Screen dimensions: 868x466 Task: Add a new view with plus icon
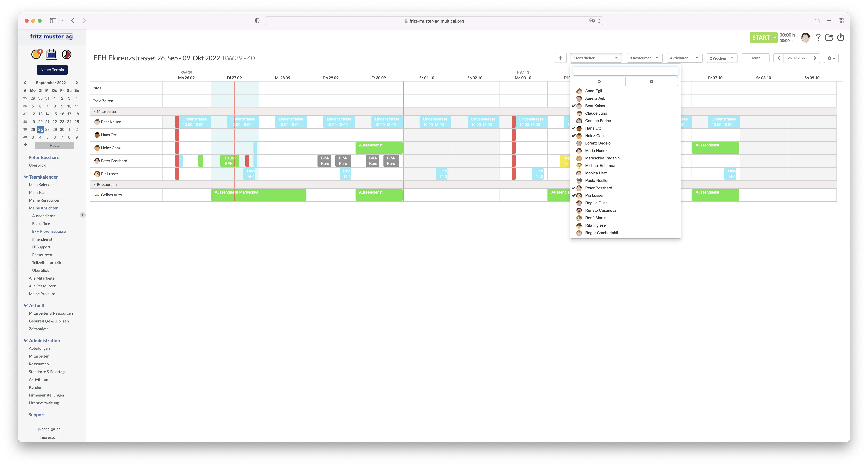[83, 215]
